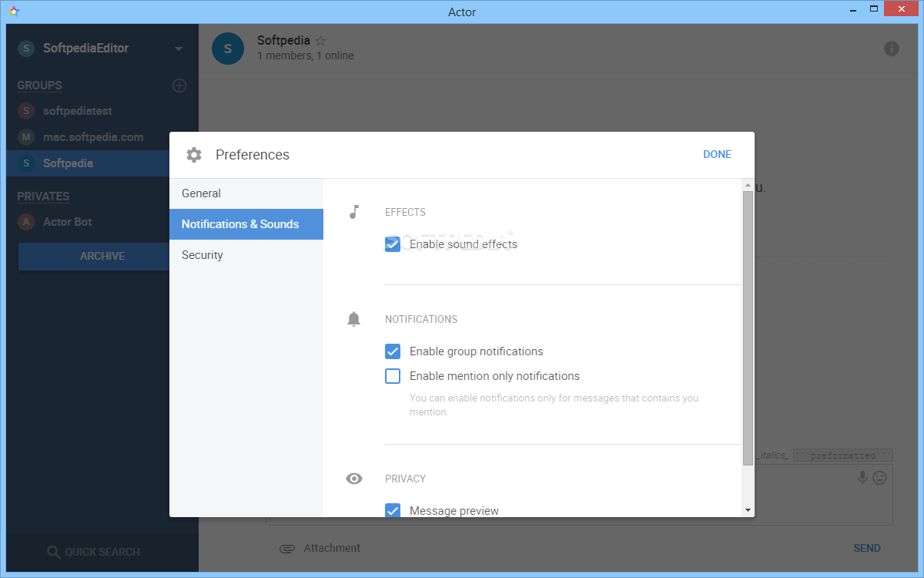Add a new group with the plus icon
Image resolution: width=924 pixels, height=578 pixels.
179,86
